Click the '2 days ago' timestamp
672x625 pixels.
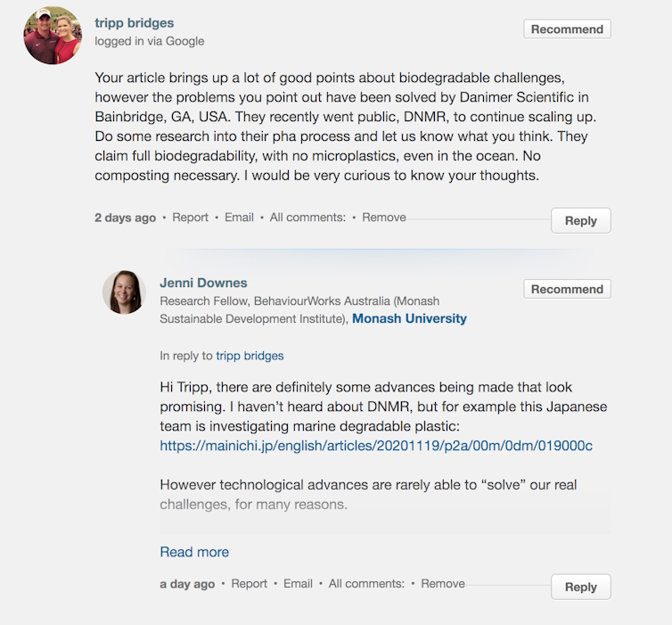click(x=125, y=218)
